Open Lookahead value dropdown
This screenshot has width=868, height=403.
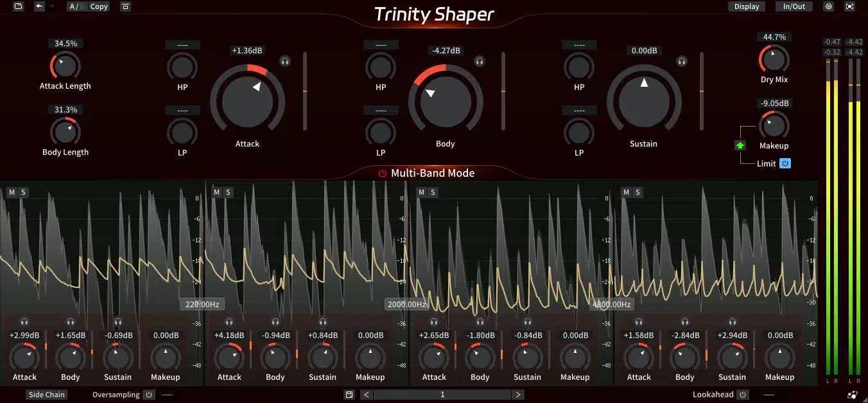769,395
